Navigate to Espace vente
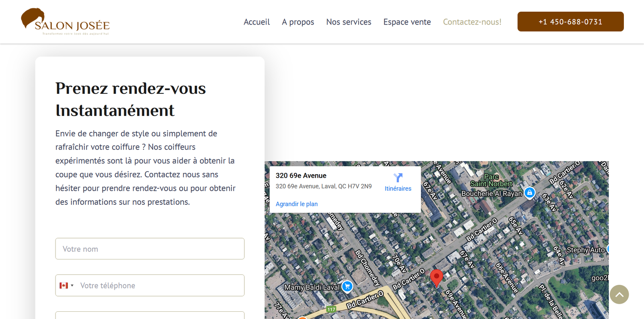 tap(407, 22)
